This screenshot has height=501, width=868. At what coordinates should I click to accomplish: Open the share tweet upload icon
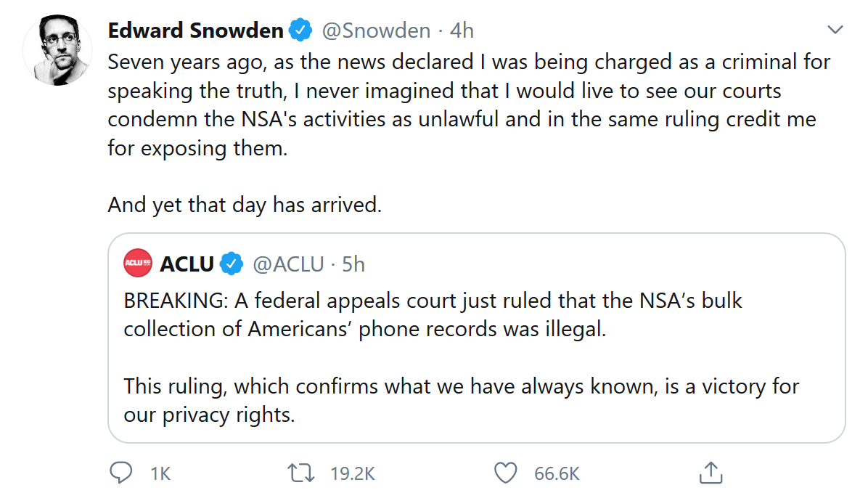(710, 473)
